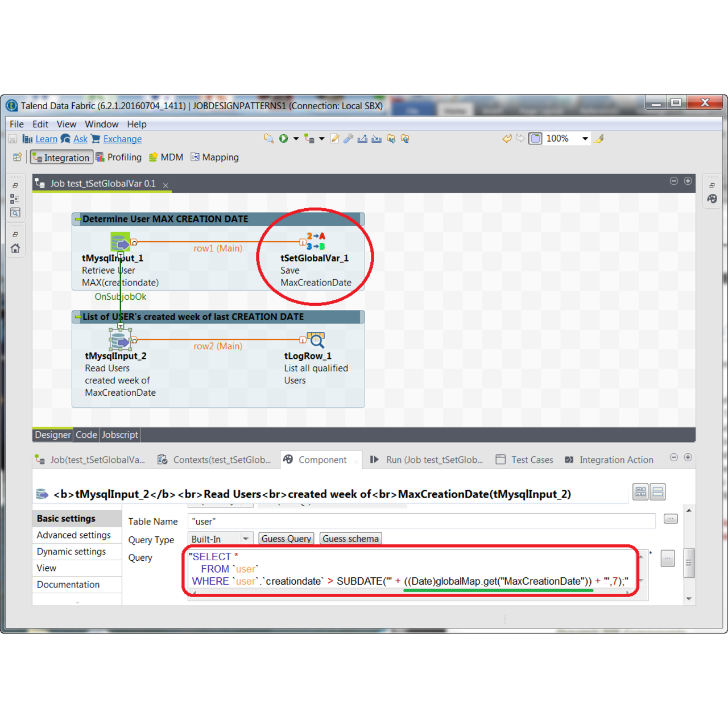Open Job(test_tSetGlobalVa... view tab
Viewport: 728px width, 728px height.
point(91,460)
